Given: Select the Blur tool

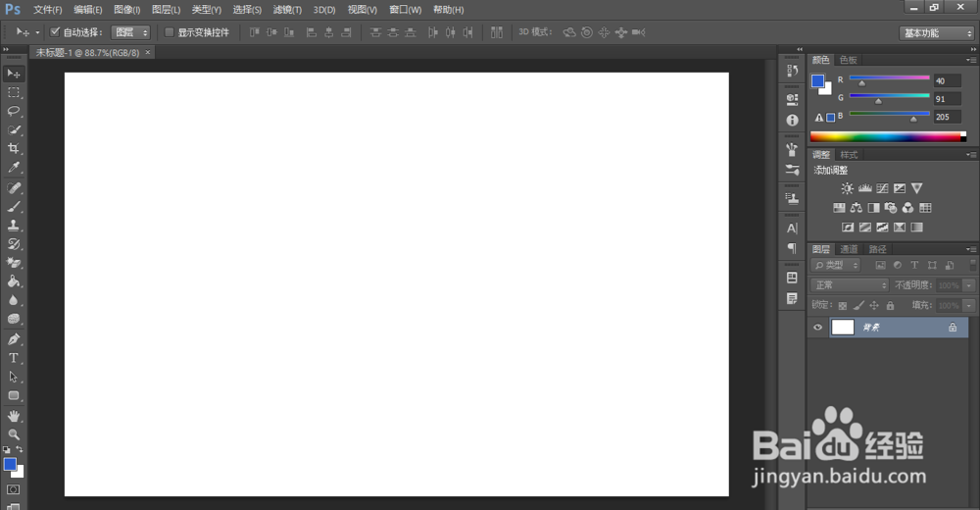Looking at the screenshot, I should pyautogui.click(x=13, y=300).
